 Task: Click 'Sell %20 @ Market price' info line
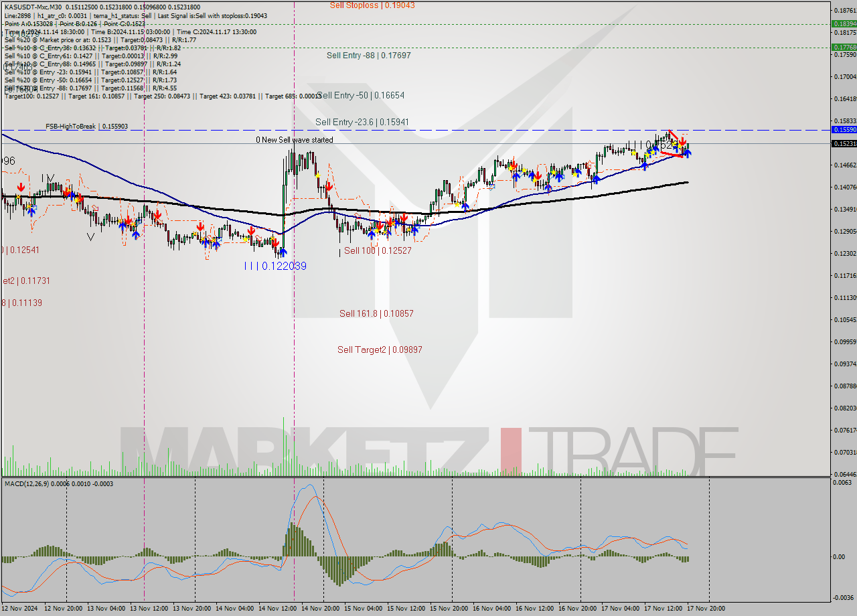pyautogui.click(x=100, y=40)
